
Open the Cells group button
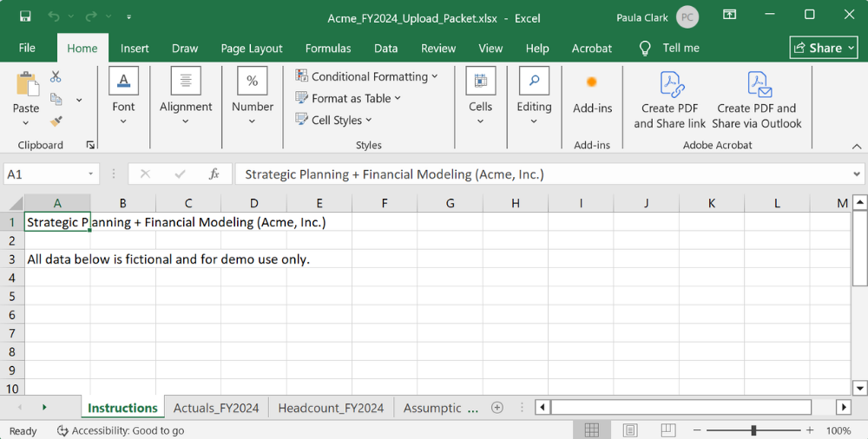tap(481, 95)
